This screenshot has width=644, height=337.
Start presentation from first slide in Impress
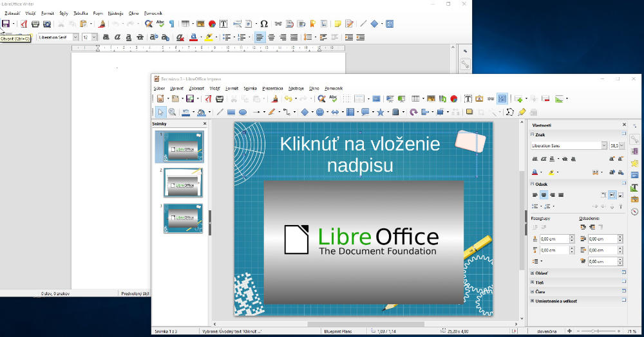(x=390, y=99)
